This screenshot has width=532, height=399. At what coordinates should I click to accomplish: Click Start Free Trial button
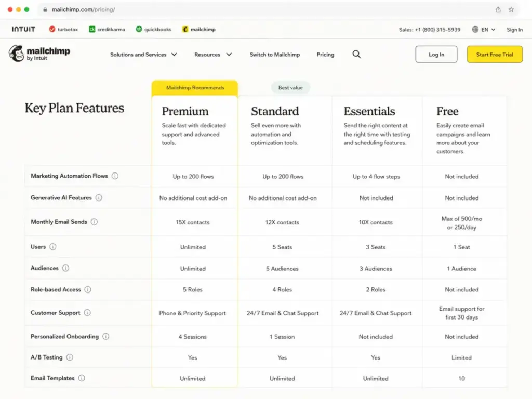pyautogui.click(x=495, y=54)
